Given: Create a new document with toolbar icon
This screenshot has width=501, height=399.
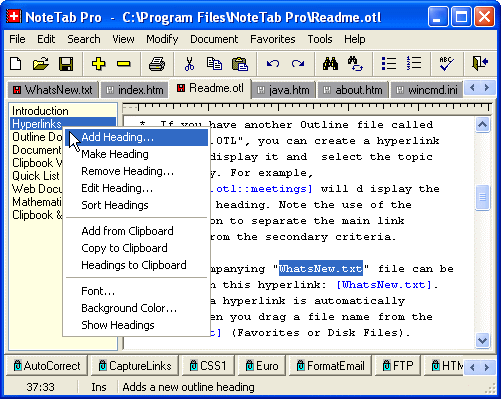Looking at the screenshot, I should coord(16,63).
